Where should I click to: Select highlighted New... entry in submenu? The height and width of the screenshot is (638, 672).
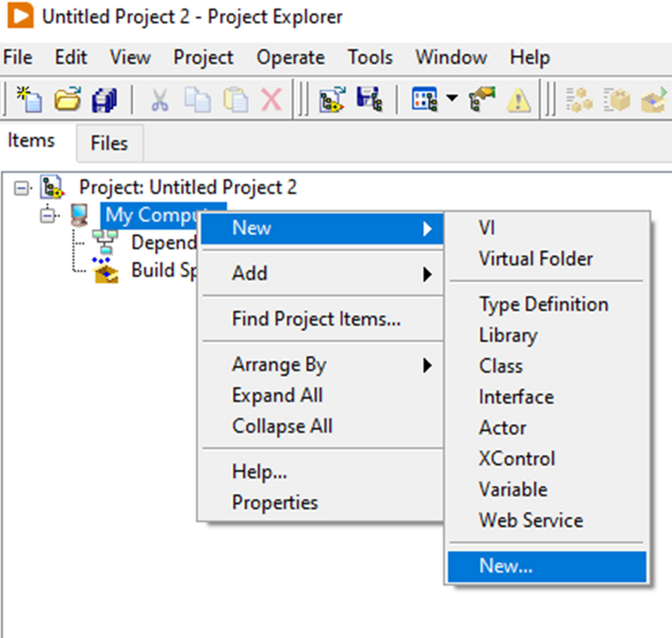pos(547,566)
